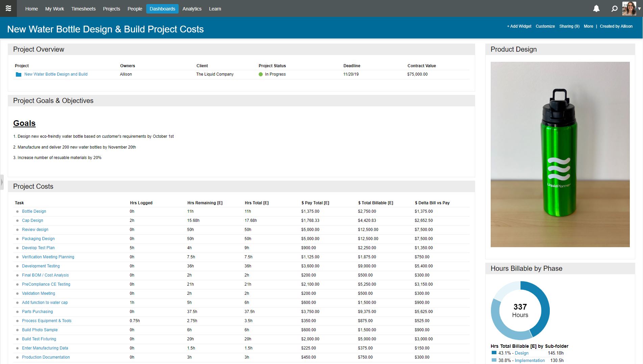Click the green water bottle product image
This screenshot has height=364, width=643.
[560, 154]
